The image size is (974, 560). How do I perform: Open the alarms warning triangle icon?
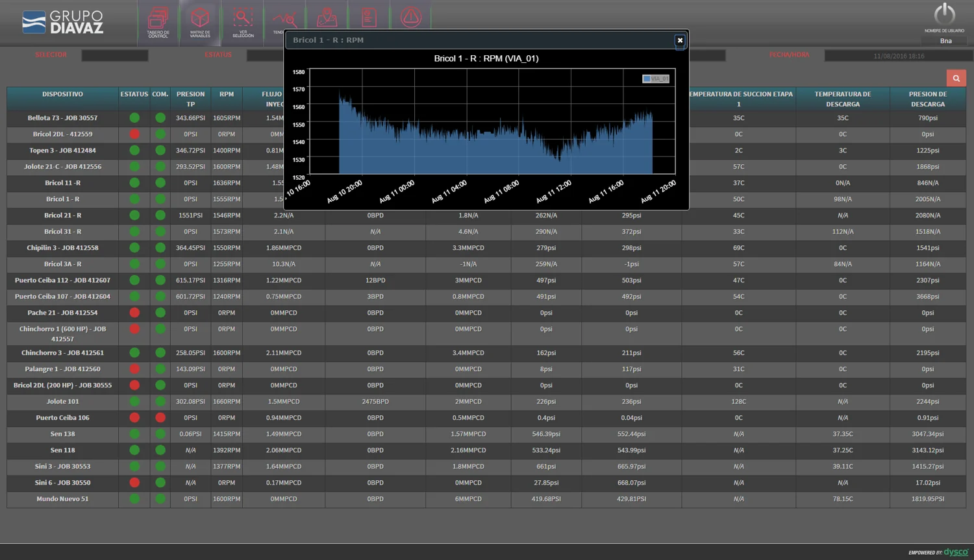coord(410,17)
